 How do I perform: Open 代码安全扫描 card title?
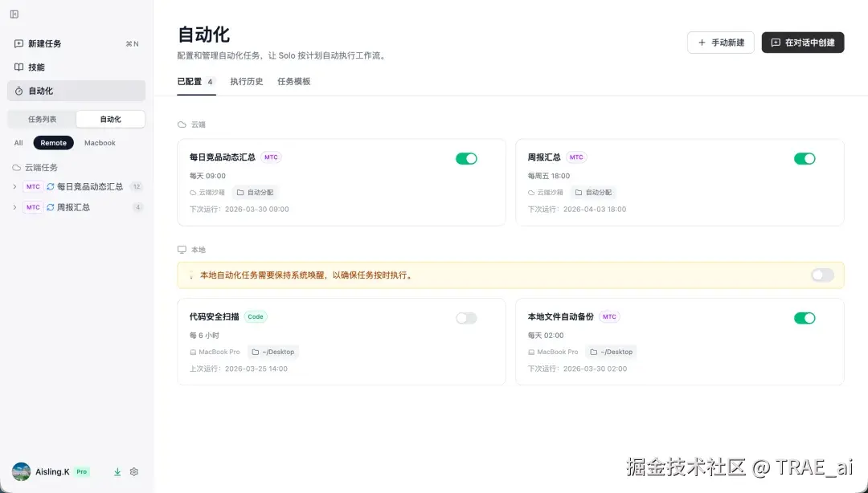(x=215, y=317)
